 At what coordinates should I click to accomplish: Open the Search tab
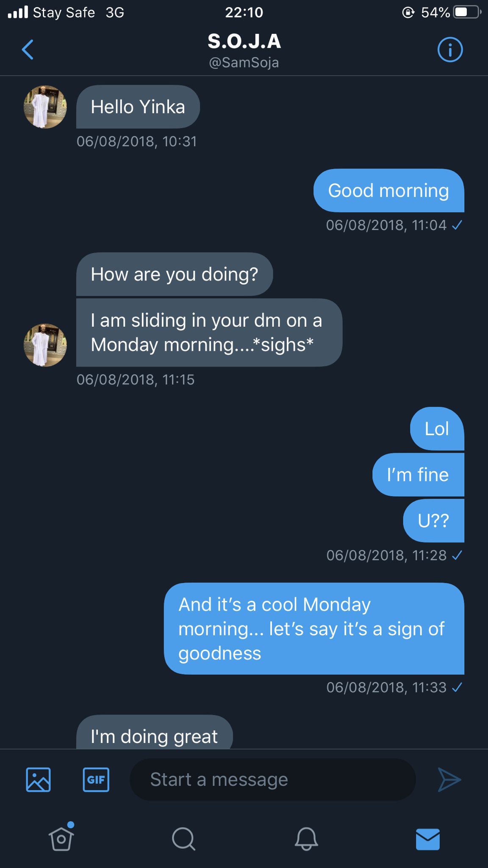(x=183, y=839)
